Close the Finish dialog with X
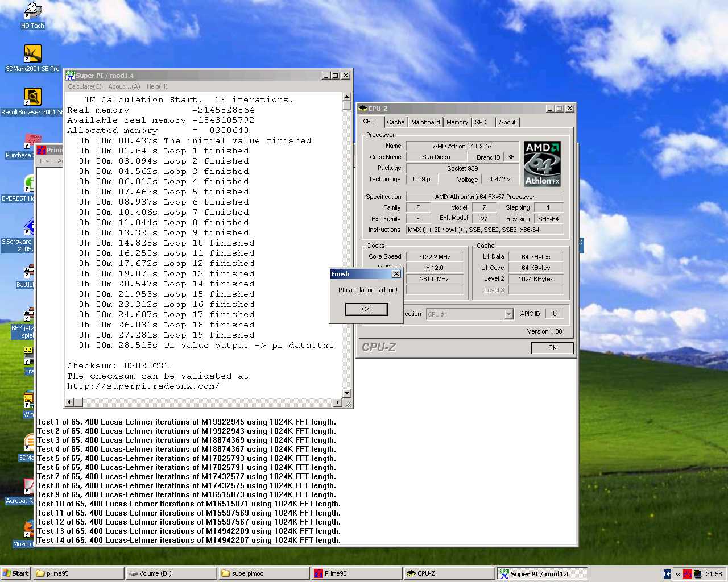Viewport: 728px width, 582px height. [396, 274]
